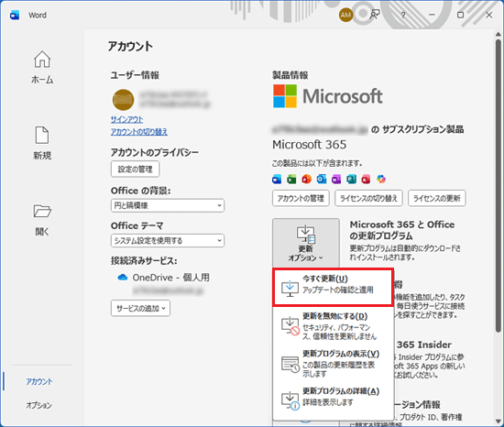Click the Outlook icon in included products
Screen dimensions: 504x427
pyautogui.click(x=322, y=179)
